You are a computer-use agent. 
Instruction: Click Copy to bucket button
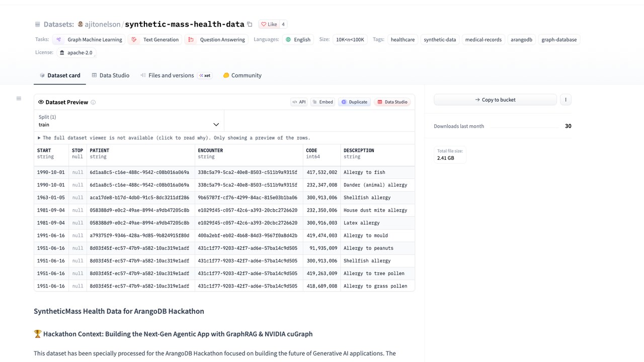point(495,100)
